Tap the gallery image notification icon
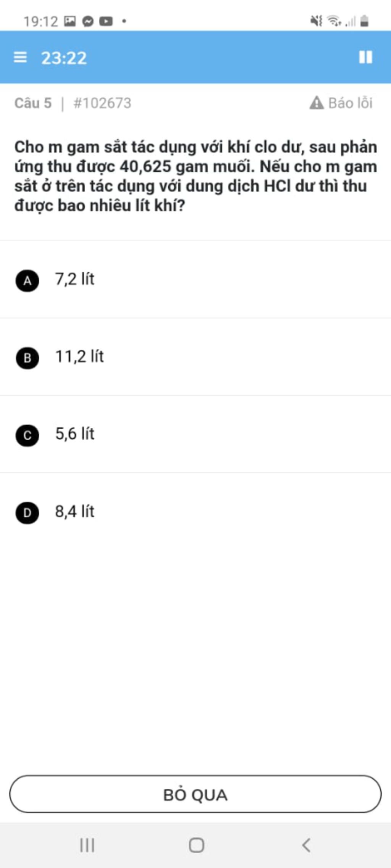The image size is (391, 868). click(70, 21)
